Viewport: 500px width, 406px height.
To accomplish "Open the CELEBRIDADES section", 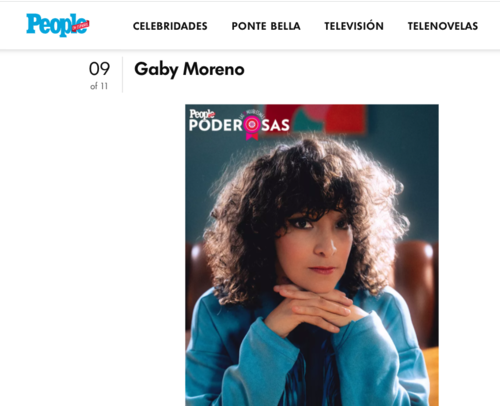I will [x=170, y=26].
